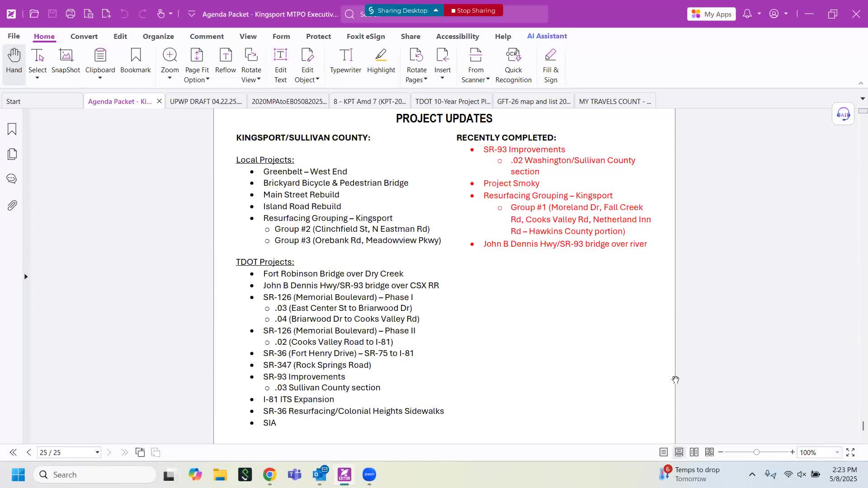The height and width of the screenshot is (488, 868).
Task: Click the My Apps button
Action: [x=712, y=14]
